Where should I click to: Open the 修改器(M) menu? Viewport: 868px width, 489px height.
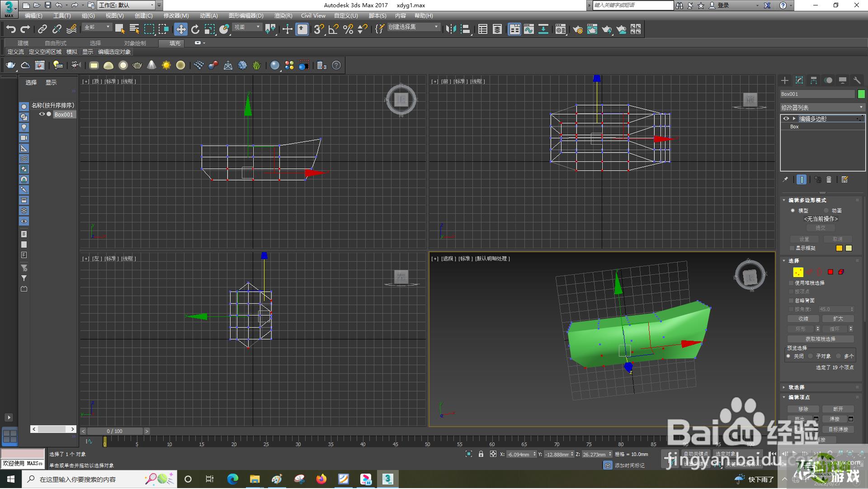[176, 16]
